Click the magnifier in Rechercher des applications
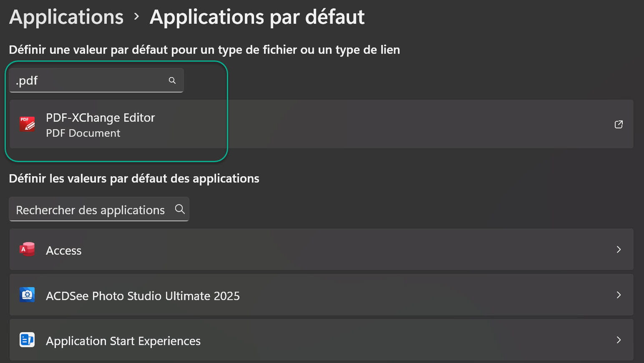The width and height of the screenshot is (644, 363). [x=180, y=209]
